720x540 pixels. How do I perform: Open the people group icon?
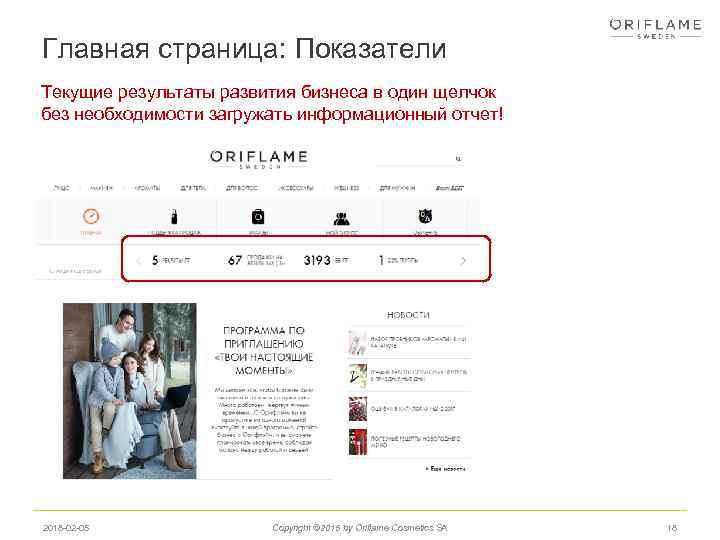click(342, 218)
